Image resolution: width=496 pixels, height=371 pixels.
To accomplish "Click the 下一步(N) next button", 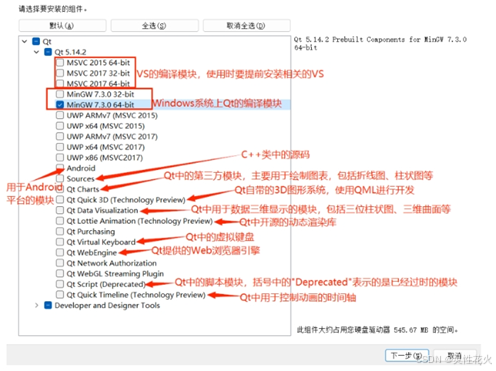I will pos(407,355).
